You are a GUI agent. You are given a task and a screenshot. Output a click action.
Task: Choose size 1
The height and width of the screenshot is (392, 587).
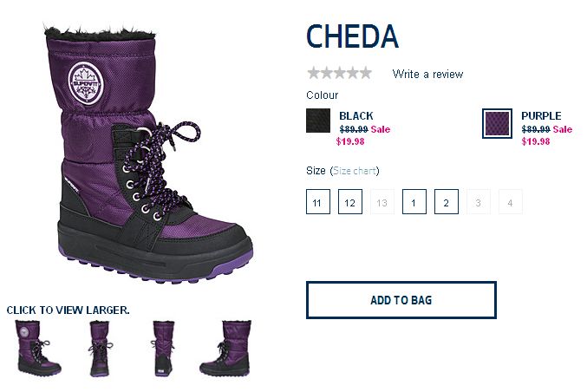tap(414, 203)
